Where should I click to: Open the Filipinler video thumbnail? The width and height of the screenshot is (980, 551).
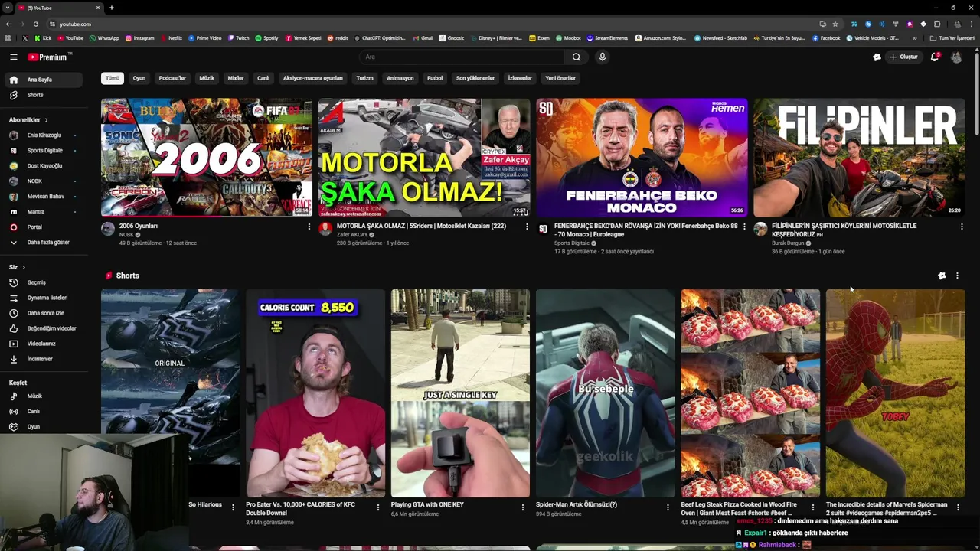(859, 158)
